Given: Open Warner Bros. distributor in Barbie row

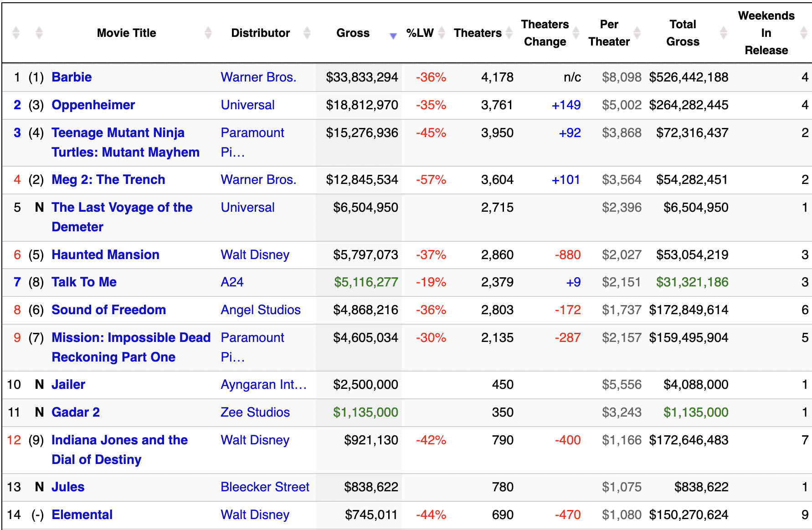Looking at the screenshot, I should (x=258, y=77).
